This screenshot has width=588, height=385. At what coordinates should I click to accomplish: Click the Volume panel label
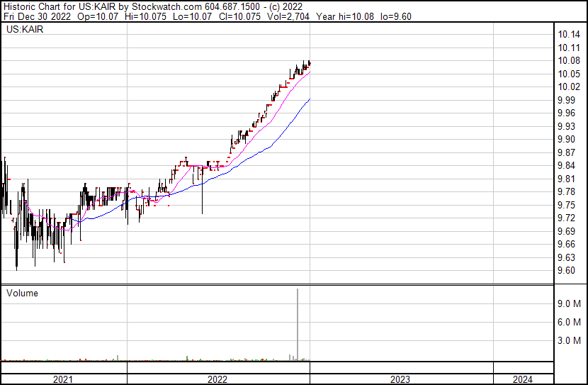(22, 293)
